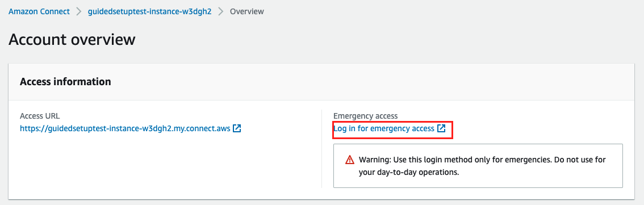This screenshot has width=644, height=205.
Task: Click Log in for emergency access
Action: point(383,128)
